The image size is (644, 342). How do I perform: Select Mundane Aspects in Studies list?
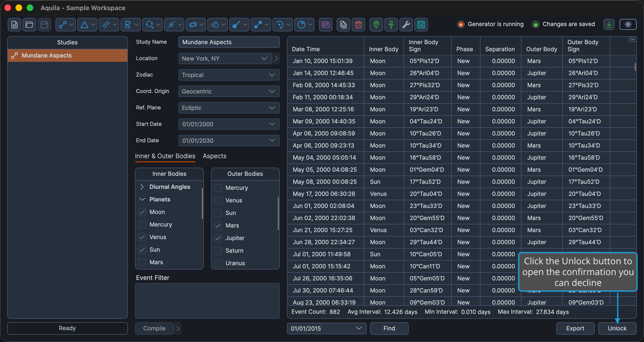pos(68,56)
